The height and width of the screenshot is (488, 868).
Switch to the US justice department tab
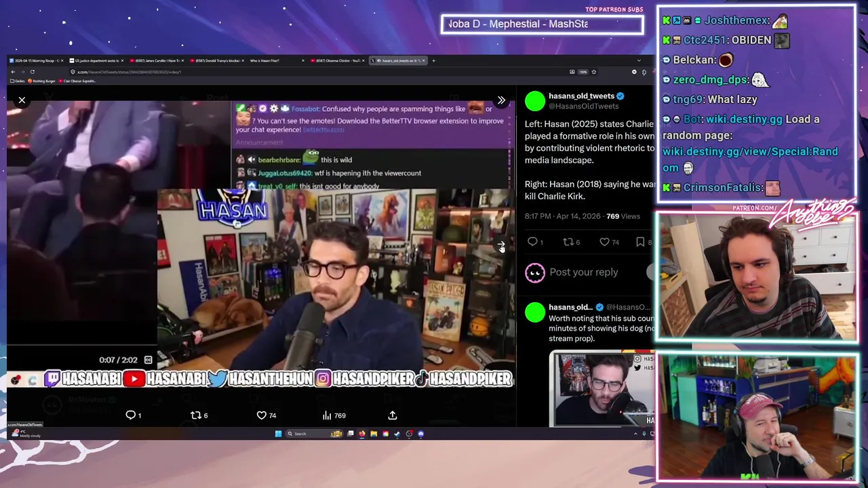click(x=96, y=60)
